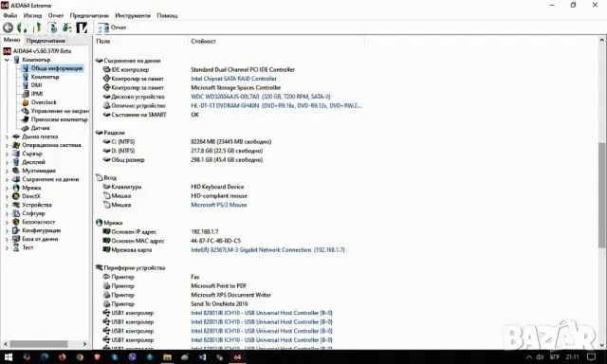Open the Изглед menu

coord(32,15)
